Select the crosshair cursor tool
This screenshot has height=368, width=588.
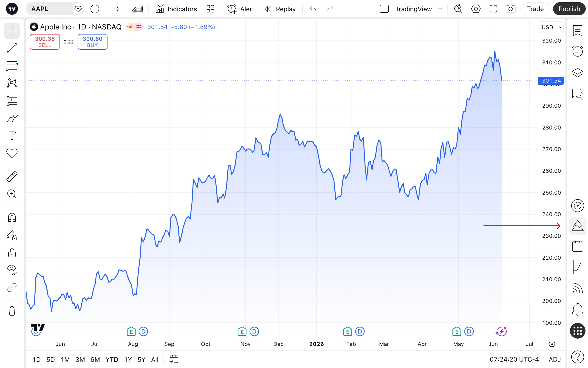pyautogui.click(x=12, y=31)
